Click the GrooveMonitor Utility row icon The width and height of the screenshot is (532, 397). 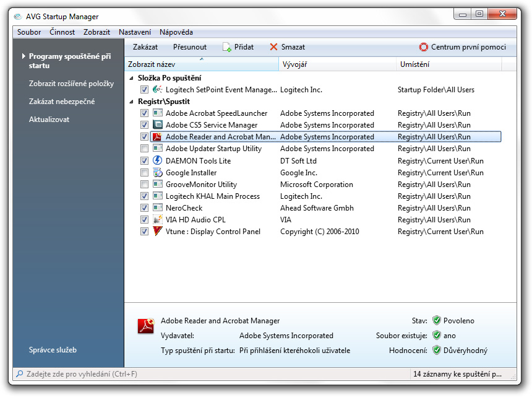[x=157, y=185]
